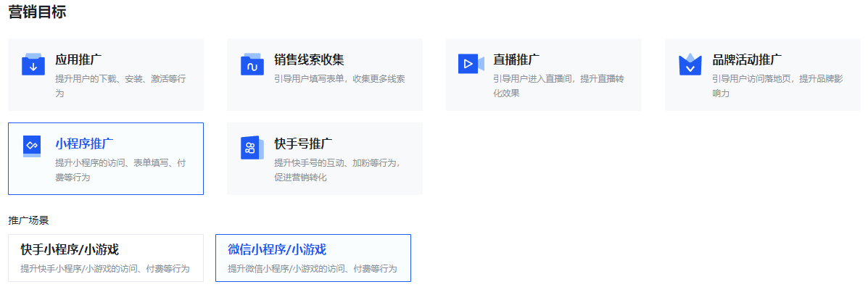
Task: Click the text 引导用户填写表单，收集更多线索
Action: click(339, 79)
